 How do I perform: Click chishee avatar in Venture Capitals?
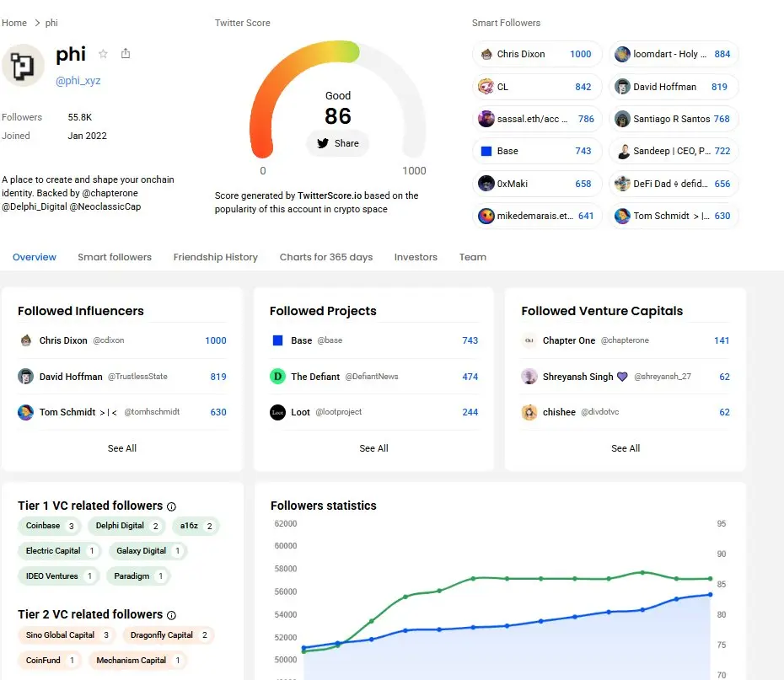click(529, 412)
